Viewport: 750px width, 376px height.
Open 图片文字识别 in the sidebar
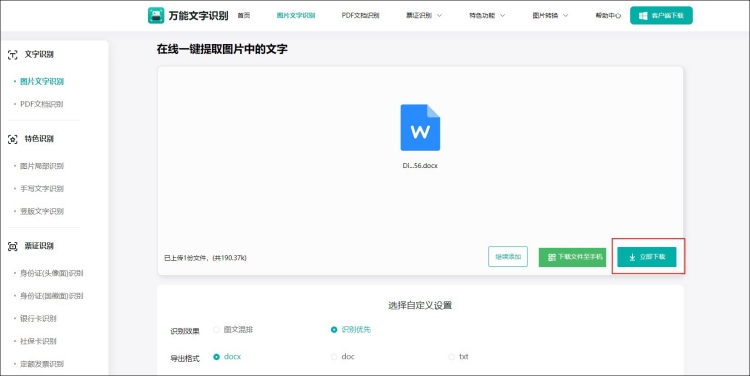42,82
